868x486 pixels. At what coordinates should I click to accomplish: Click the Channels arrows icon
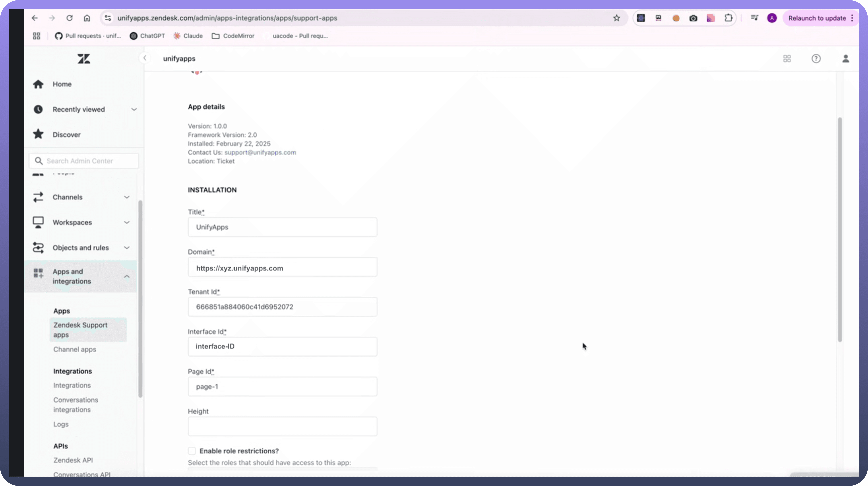tap(38, 197)
